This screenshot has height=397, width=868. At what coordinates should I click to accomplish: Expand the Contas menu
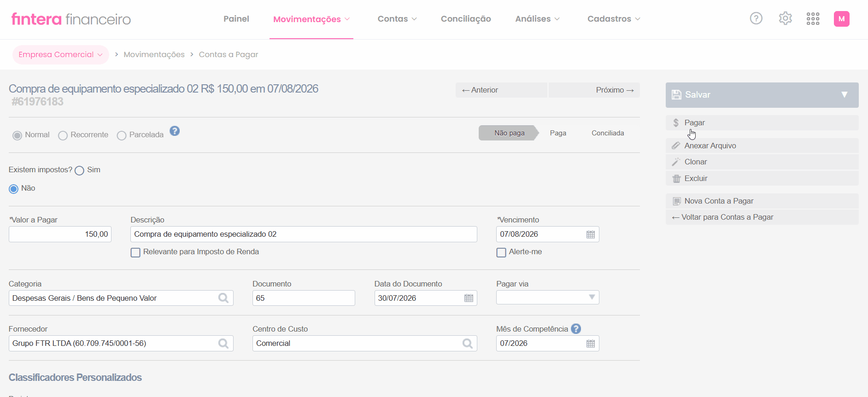[397, 19]
